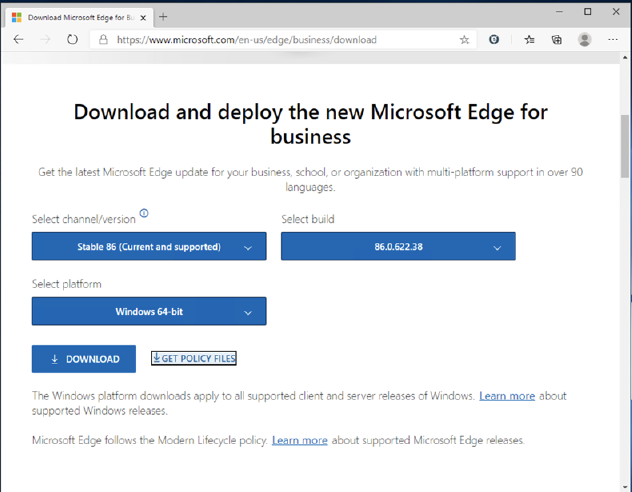Add this page to favorites star

(x=464, y=39)
